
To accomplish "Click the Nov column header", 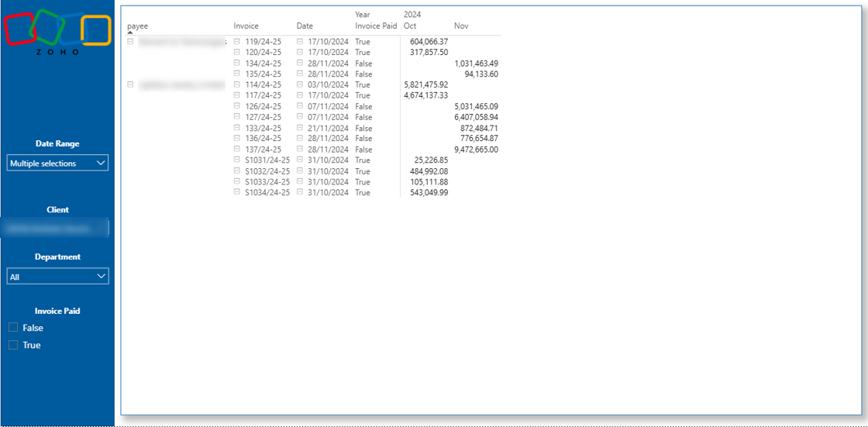I will coord(461,26).
